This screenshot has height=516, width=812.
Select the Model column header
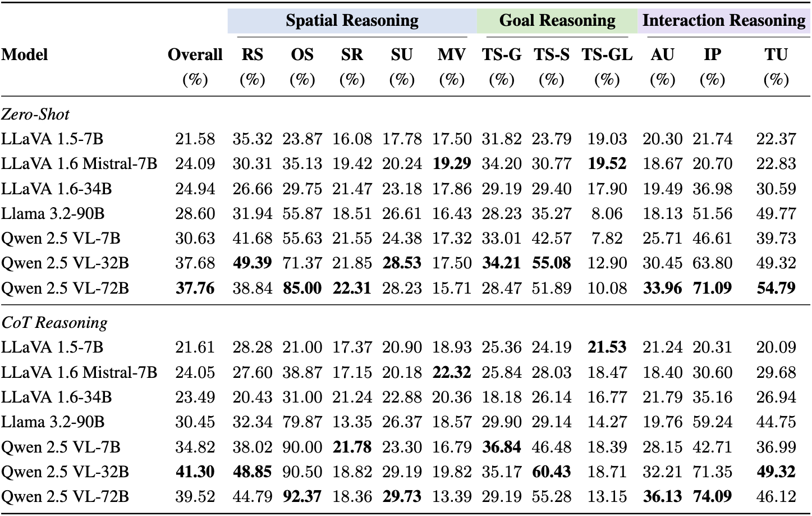24,54
